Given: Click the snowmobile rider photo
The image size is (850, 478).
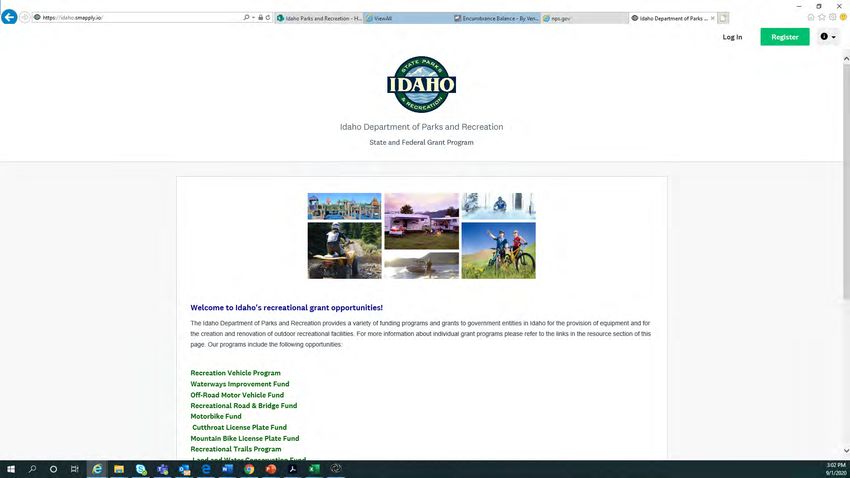Looking at the screenshot, I should [498, 206].
